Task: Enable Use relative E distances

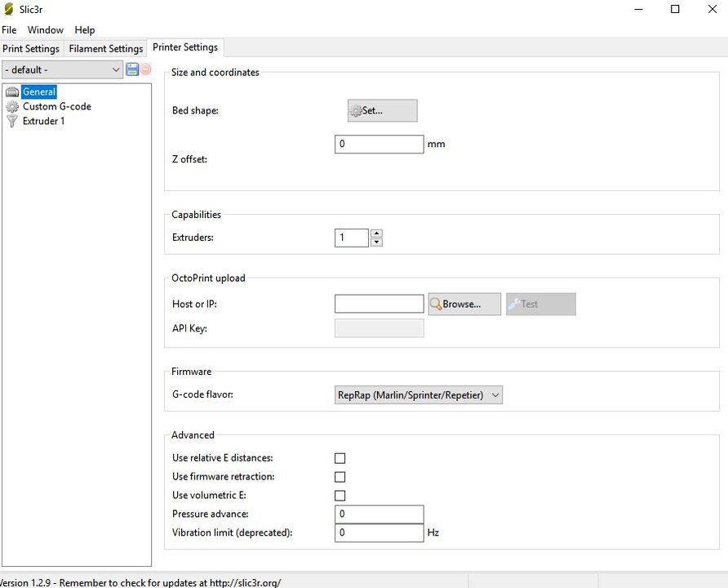Action: [340, 458]
